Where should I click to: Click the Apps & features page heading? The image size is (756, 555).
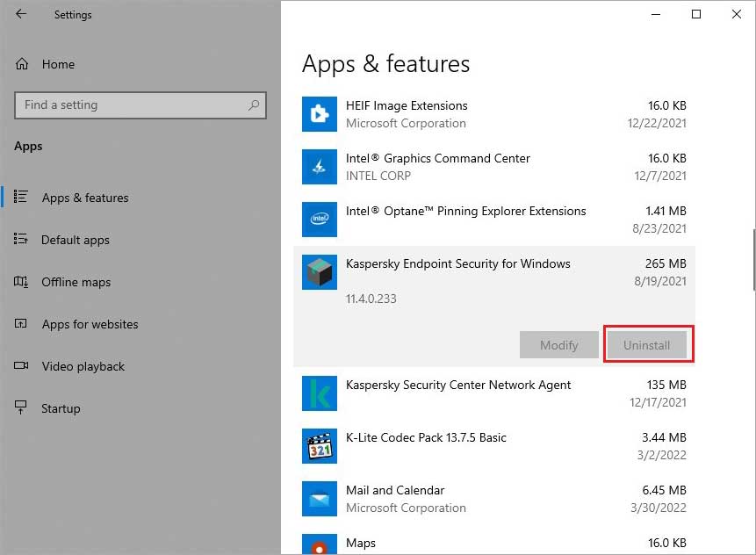coord(385,64)
